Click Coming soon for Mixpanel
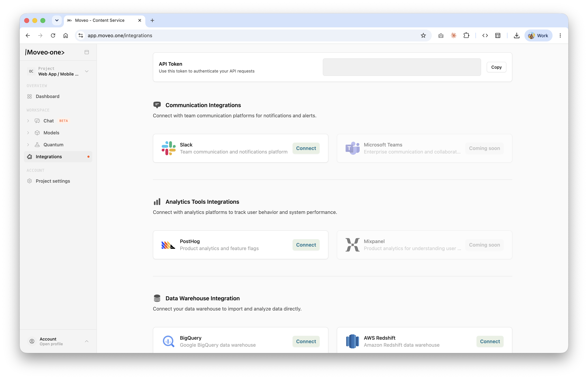Viewport: 588px width, 379px height. click(x=484, y=245)
